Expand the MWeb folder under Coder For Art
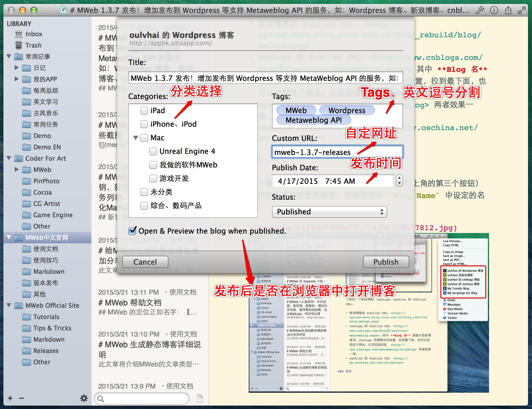 coord(17,170)
